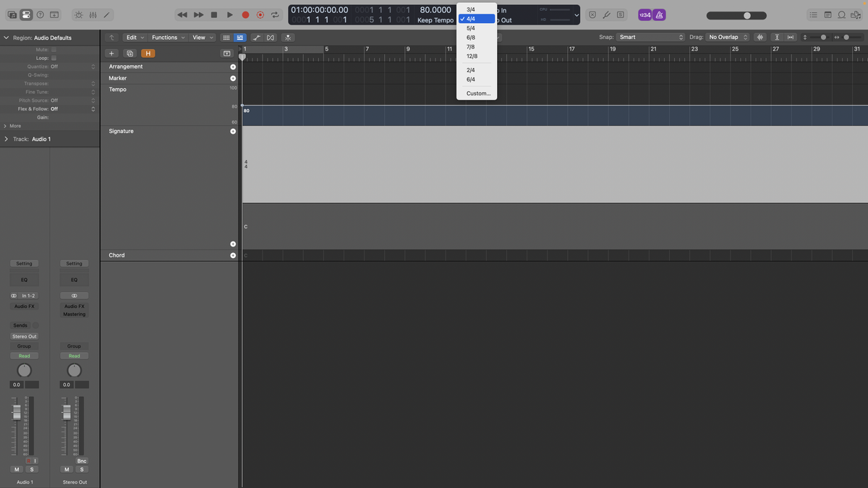Open the List Editors icon at top right
The image size is (868, 488).
pyautogui.click(x=814, y=14)
